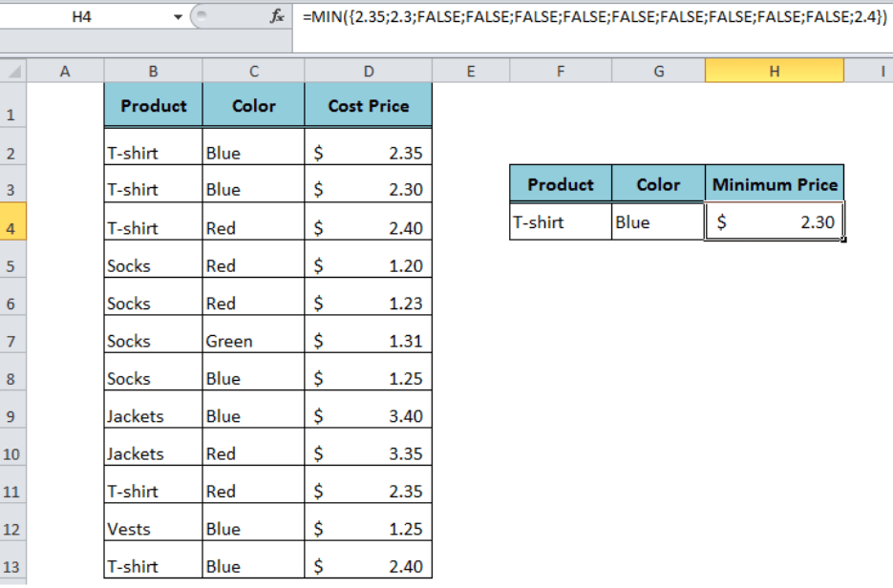Select column B header

[x=153, y=72]
